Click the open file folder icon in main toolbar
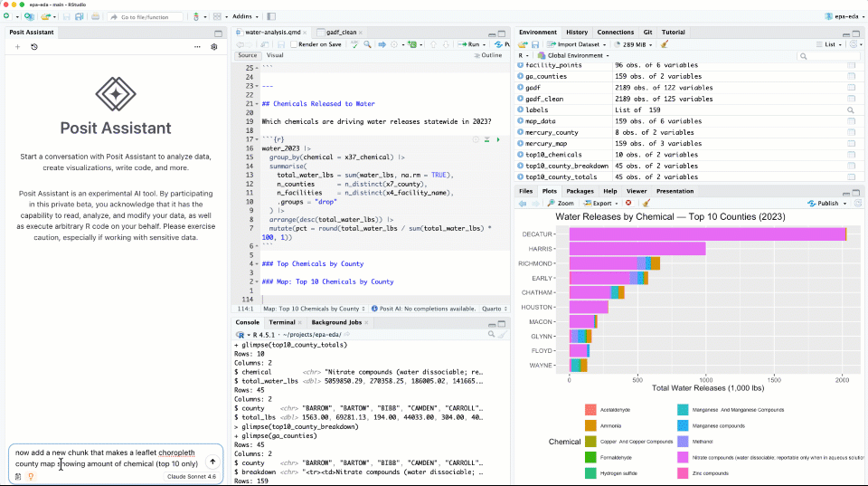This screenshot has height=486, width=868. coord(45,16)
